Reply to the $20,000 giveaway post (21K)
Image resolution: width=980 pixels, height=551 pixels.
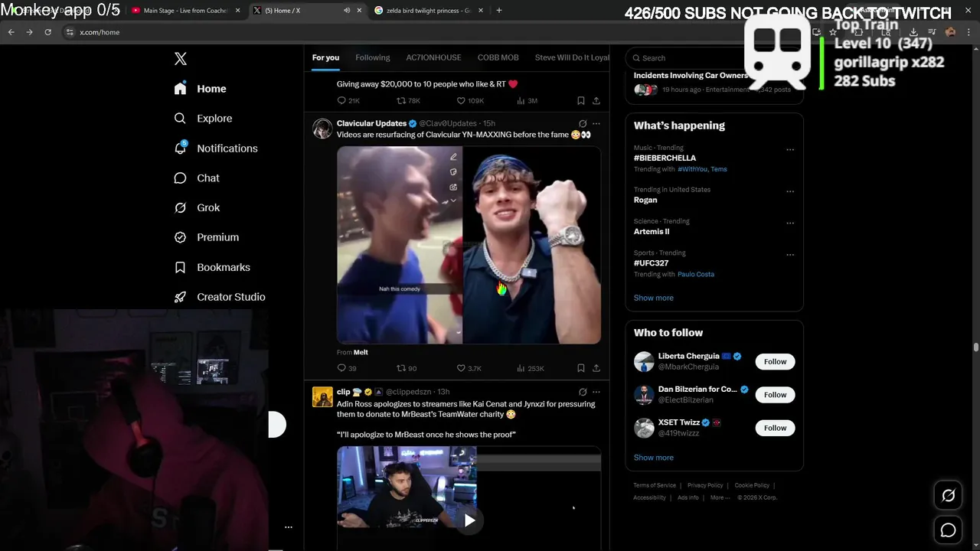[x=348, y=101]
